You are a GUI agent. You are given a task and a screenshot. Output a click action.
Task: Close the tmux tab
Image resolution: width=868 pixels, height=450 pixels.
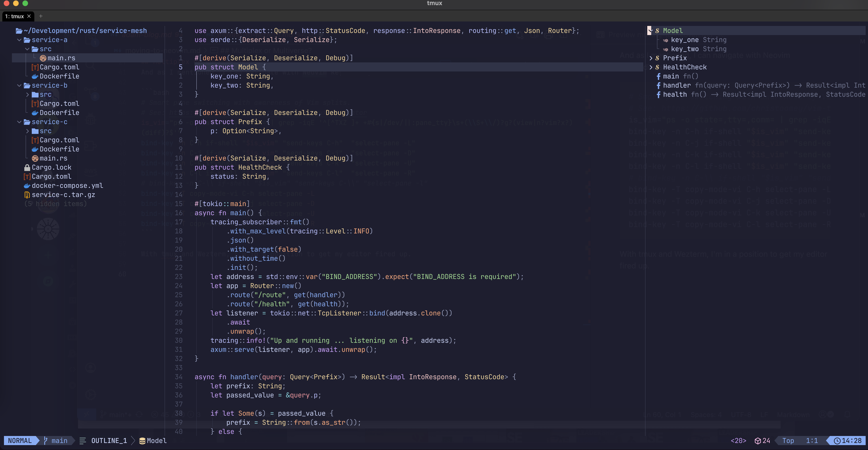[29, 16]
